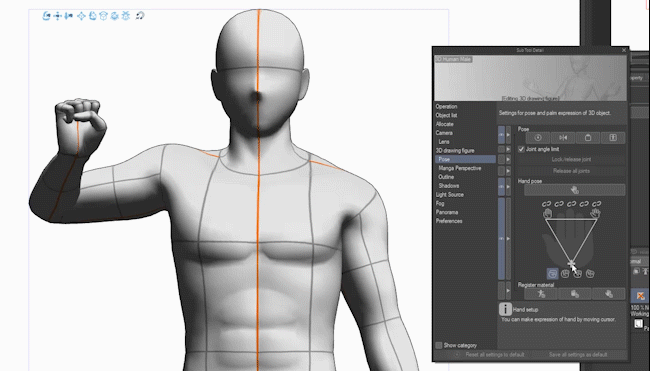Click the first Pose button, the circle arrow

[538, 138]
